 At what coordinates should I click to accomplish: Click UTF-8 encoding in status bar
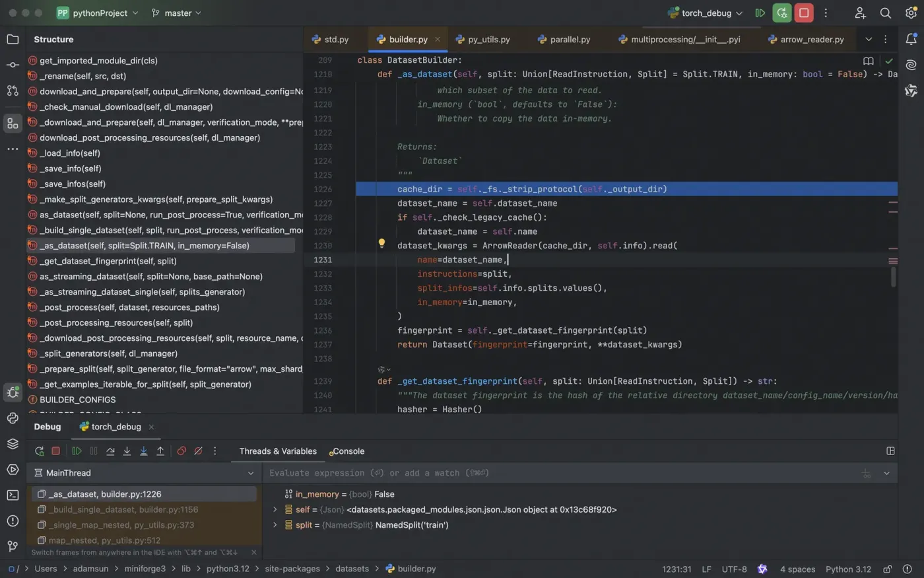(735, 569)
